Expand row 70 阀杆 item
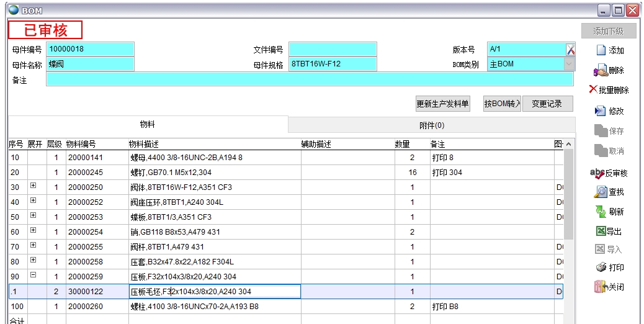Screen dimensions: 644x324 (x=34, y=245)
